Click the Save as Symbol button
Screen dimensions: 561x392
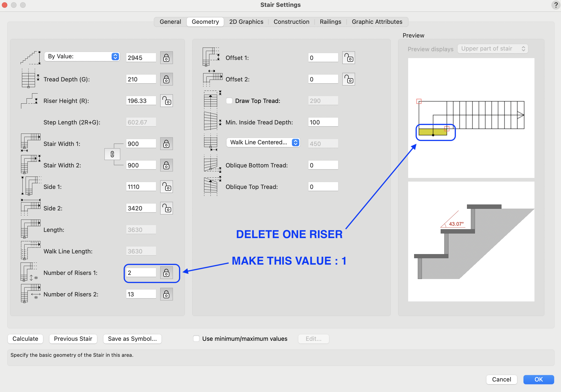point(132,338)
